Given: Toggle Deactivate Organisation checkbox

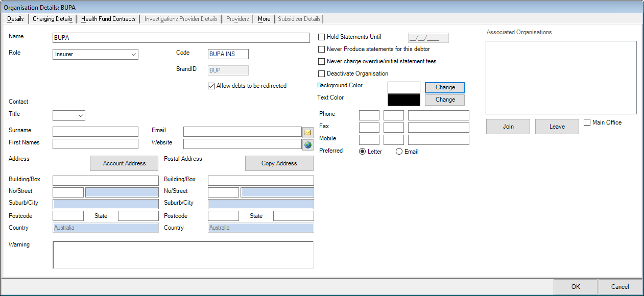Looking at the screenshot, I should pos(321,73).
